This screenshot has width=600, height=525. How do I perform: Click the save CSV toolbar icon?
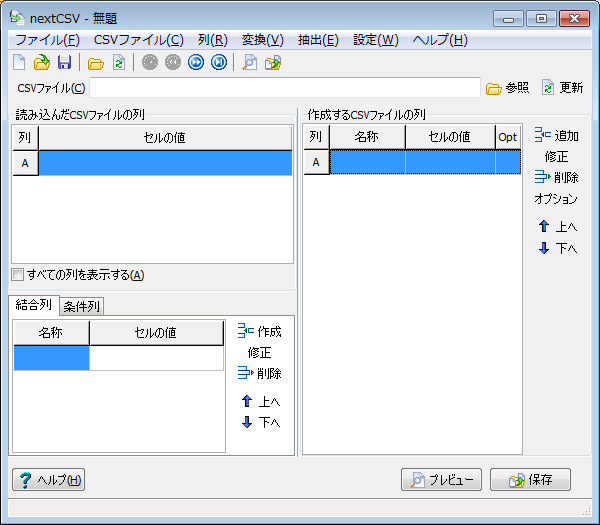pyautogui.click(x=273, y=63)
